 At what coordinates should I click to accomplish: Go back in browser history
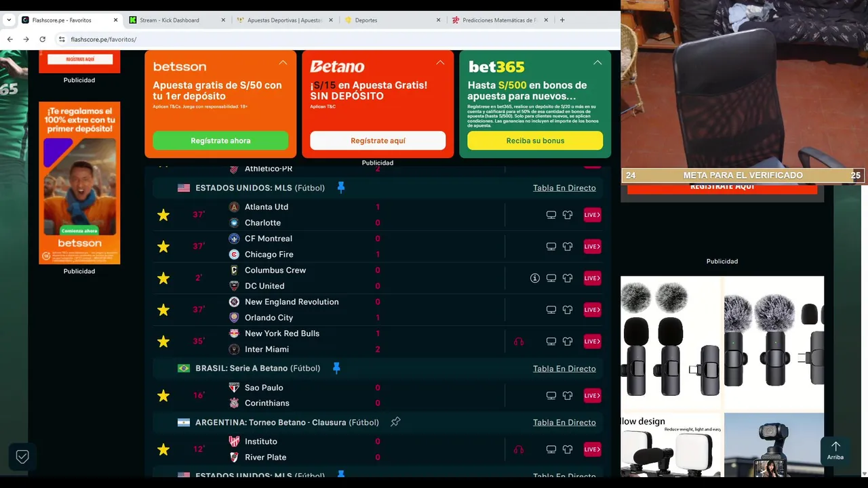click(9, 39)
